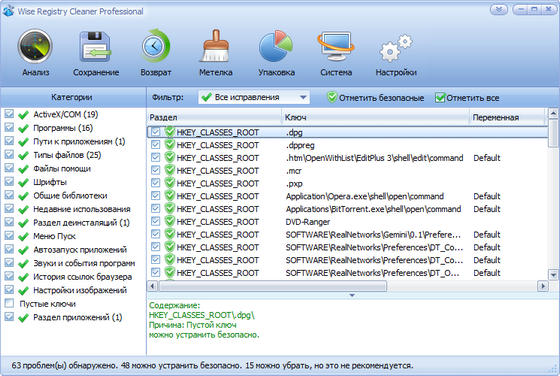The height and width of the screenshot is (376, 560).
Task: Open the Сохранение backup tool
Action: click(x=95, y=47)
